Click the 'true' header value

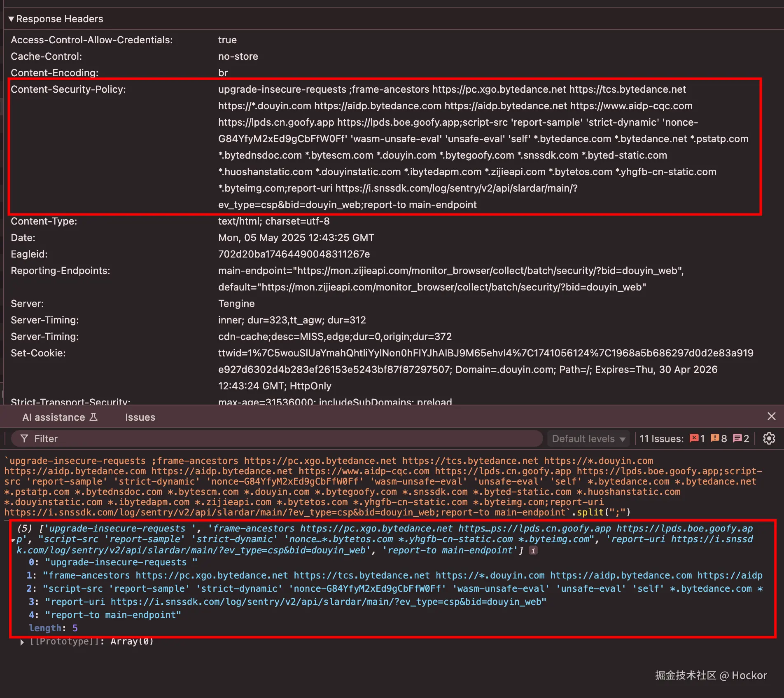pyautogui.click(x=227, y=40)
